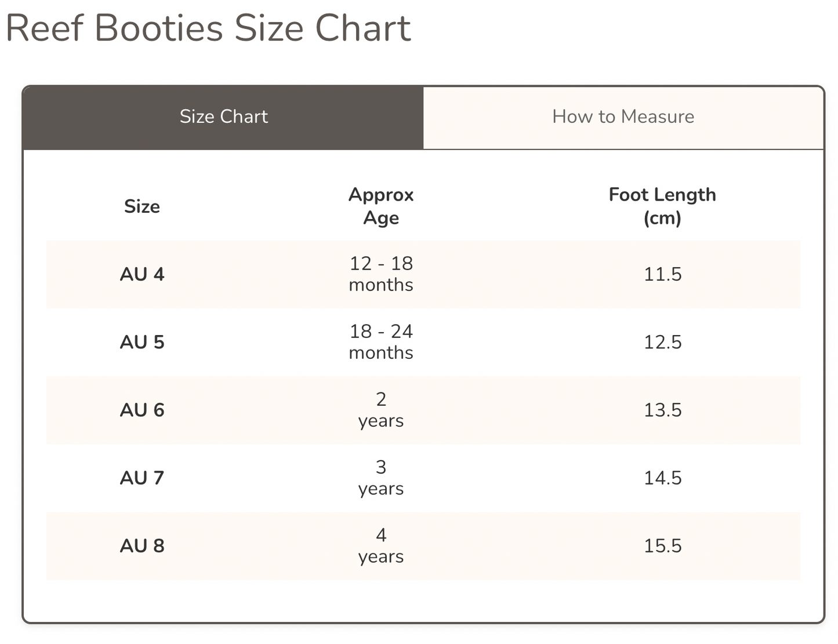The image size is (838, 644).
Task: Click the Reef Booties Size Chart title
Action: (209, 28)
